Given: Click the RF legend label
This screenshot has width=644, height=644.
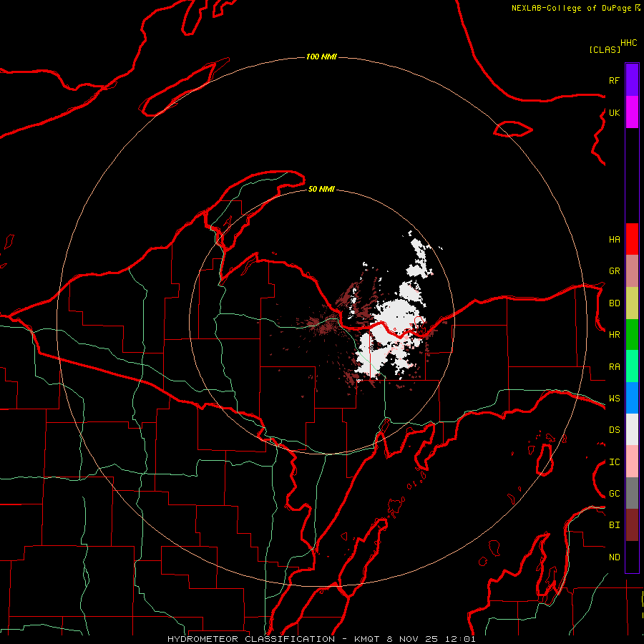Looking at the screenshot, I should [614, 80].
